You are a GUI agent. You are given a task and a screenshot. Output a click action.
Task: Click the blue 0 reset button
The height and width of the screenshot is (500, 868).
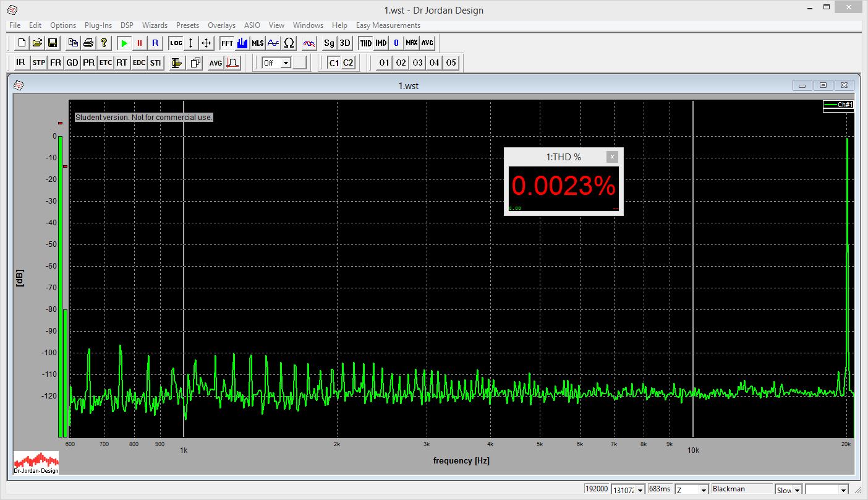coord(396,43)
